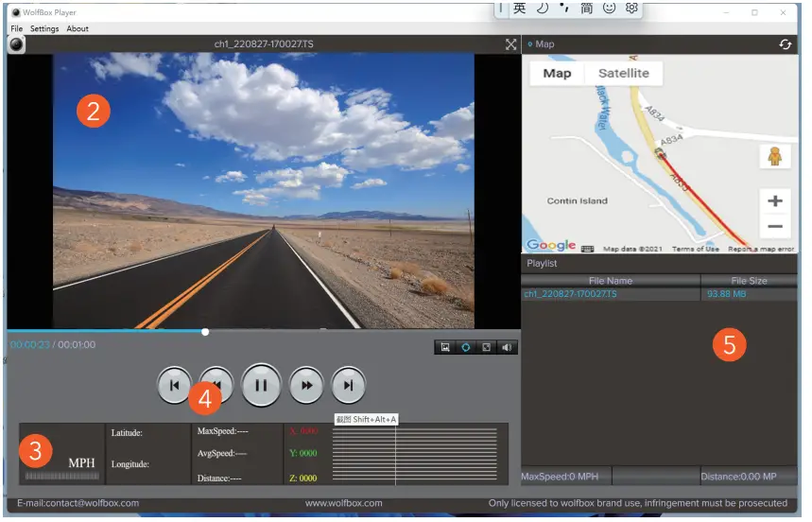Zoom in on the map
812x522 pixels.
pyautogui.click(x=775, y=201)
